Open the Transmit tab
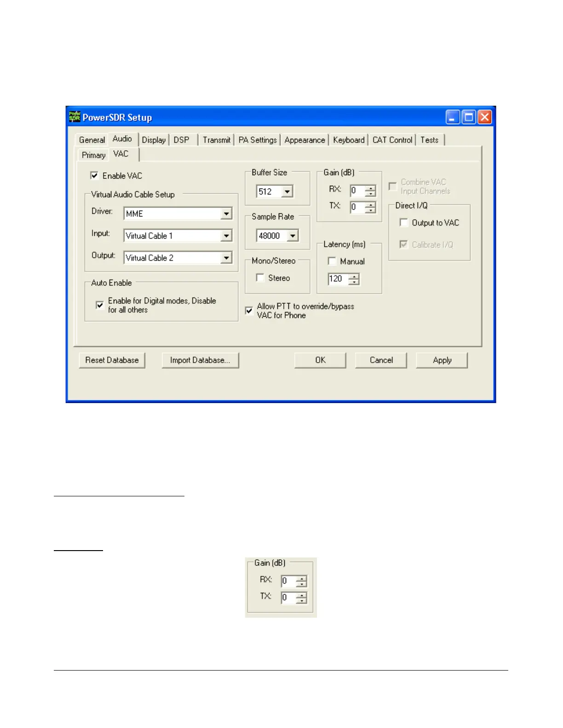This screenshot has height=728, width=563. click(217, 140)
